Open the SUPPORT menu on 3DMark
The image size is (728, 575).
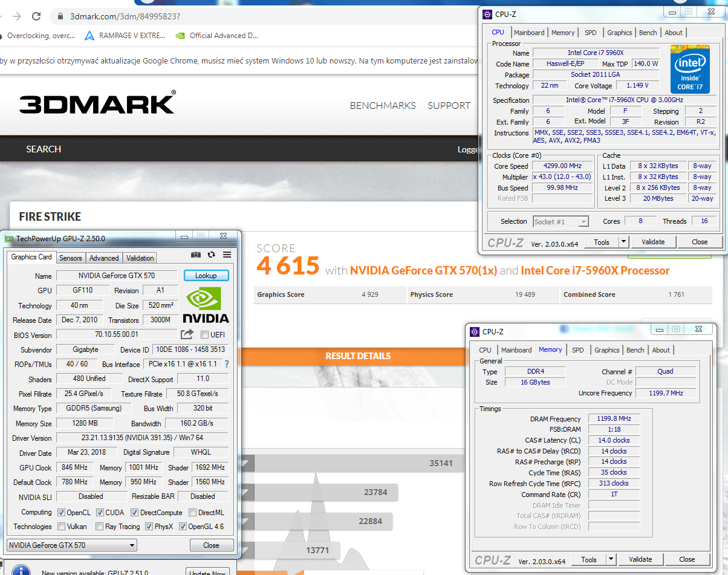[x=449, y=105]
